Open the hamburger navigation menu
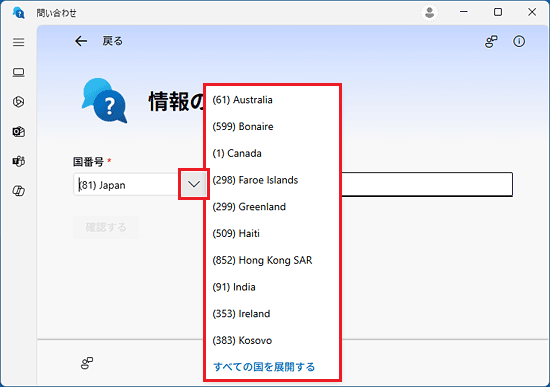 19,42
